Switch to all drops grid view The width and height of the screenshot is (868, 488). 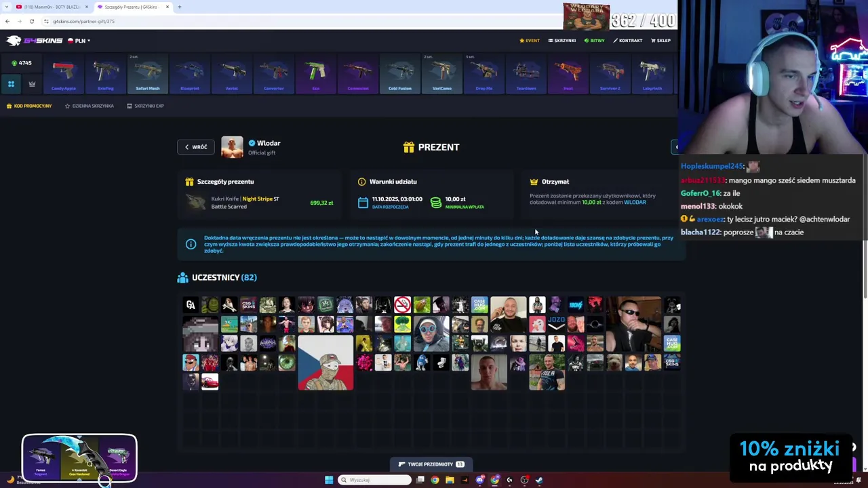click(x=11, y=84)
